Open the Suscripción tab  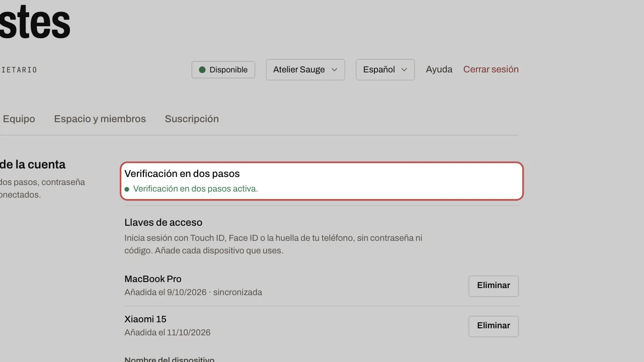(192, 119)
